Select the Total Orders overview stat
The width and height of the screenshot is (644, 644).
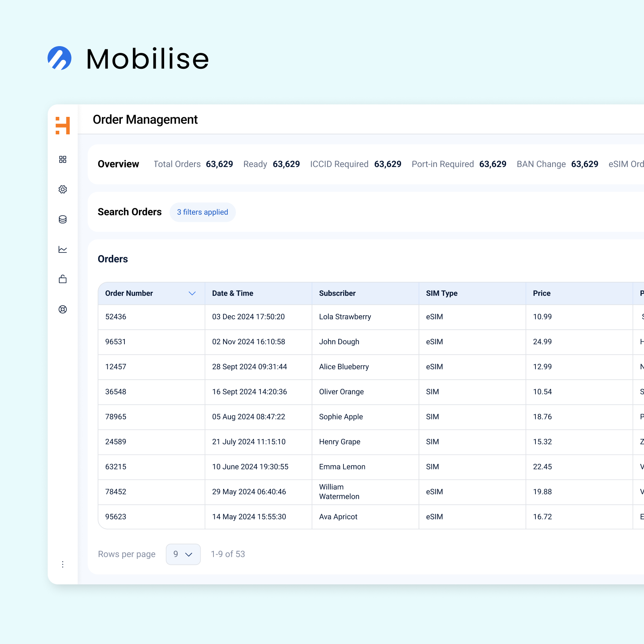tap(193, 164)
